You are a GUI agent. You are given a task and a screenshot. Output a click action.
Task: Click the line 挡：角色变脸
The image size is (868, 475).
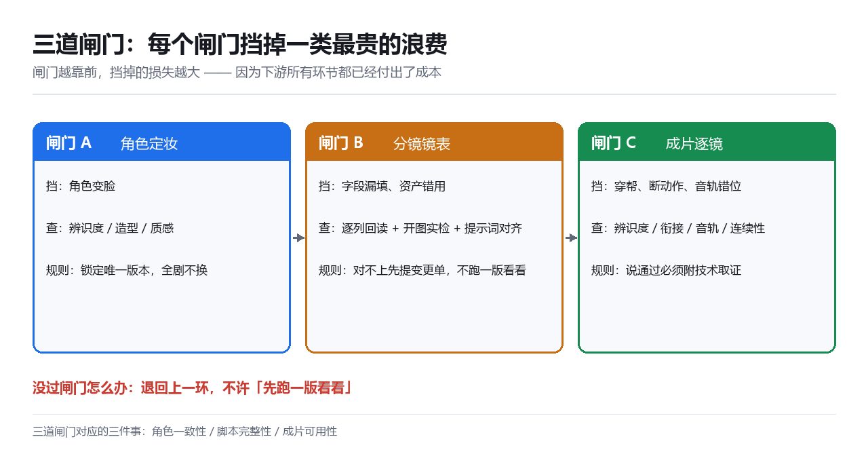(x=81, y=186)
